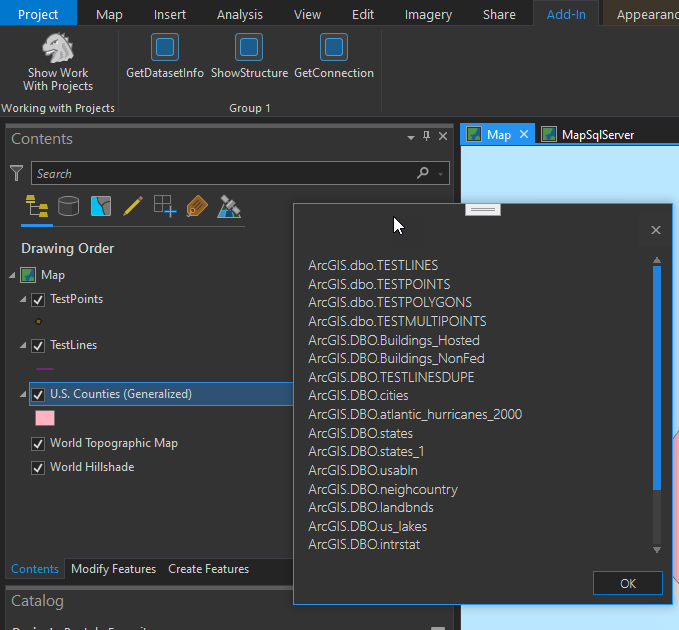The height and width of the screenshot is (630, 679).
Task: Click the TestPoints point symbol
Action: pyautogui.click(x=38, y=321)
